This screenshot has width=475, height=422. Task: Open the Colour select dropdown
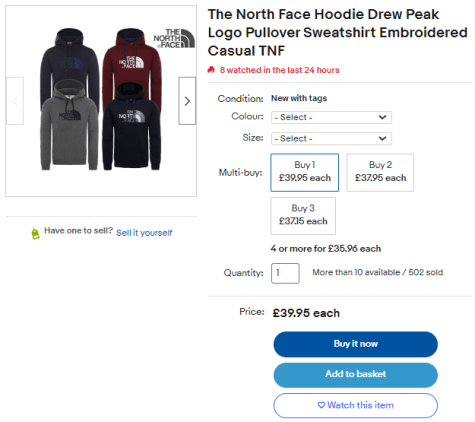pyautogui.click(x=331, y=117)
